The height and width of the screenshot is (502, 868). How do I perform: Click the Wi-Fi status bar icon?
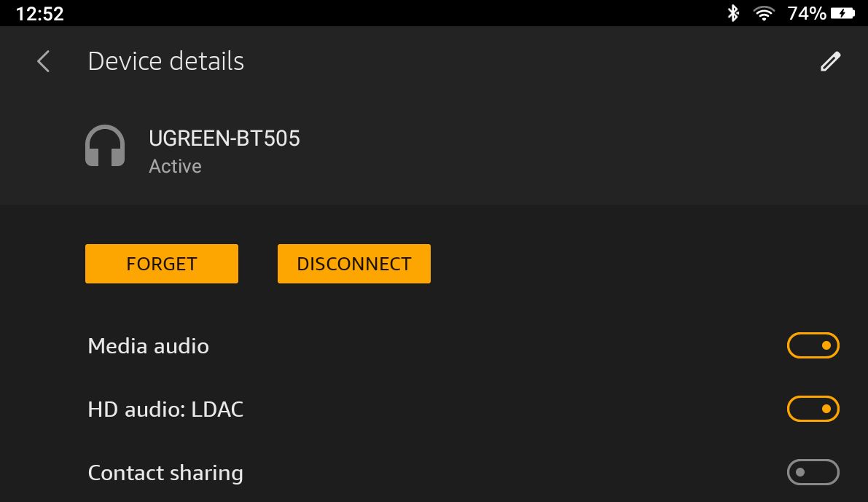pos(764,13)
